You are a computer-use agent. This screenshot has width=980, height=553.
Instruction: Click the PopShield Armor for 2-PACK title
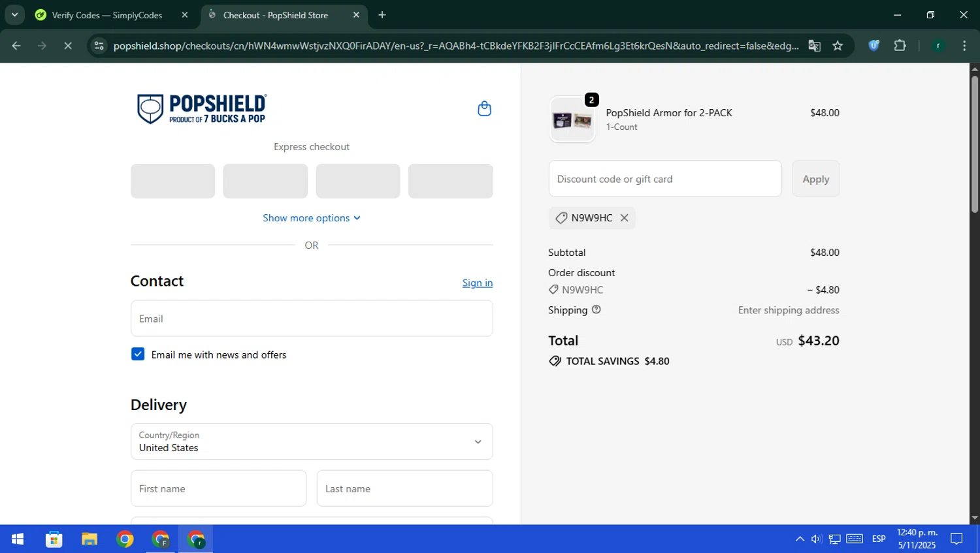pyautogui.click(x=669, y=113)
